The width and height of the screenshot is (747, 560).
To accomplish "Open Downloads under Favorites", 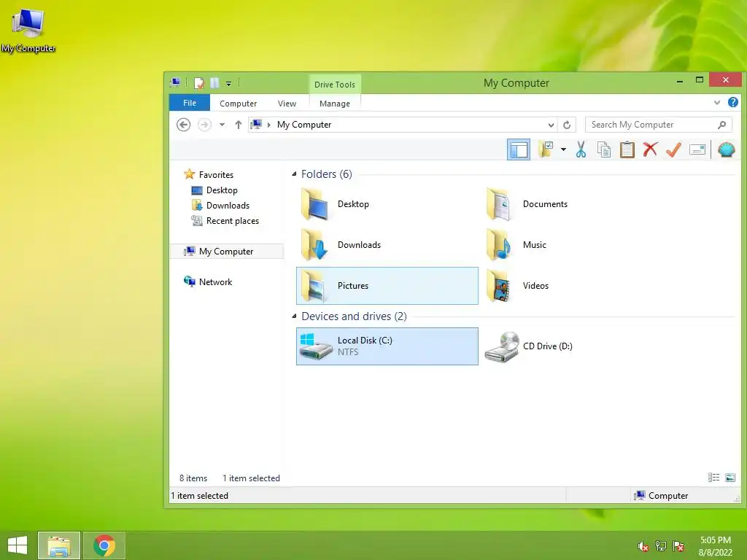I will point(220,205).
